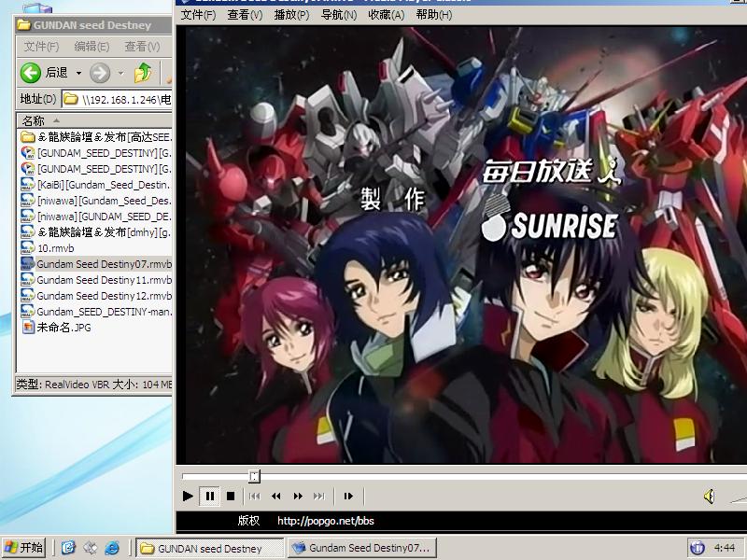Select [niwawa][GUNDAM_SEED_DE file
The image size is (747, 560).
[x=96, y=217]
